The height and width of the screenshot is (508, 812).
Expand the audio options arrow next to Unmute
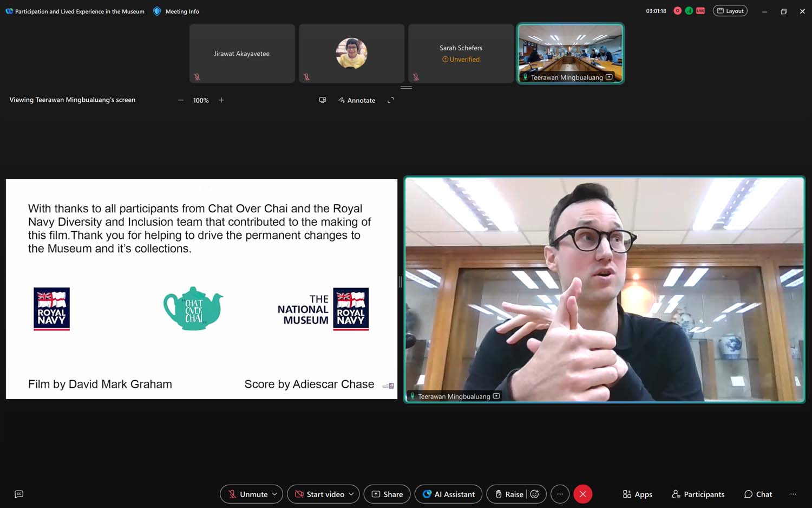[x=274, y=494]
